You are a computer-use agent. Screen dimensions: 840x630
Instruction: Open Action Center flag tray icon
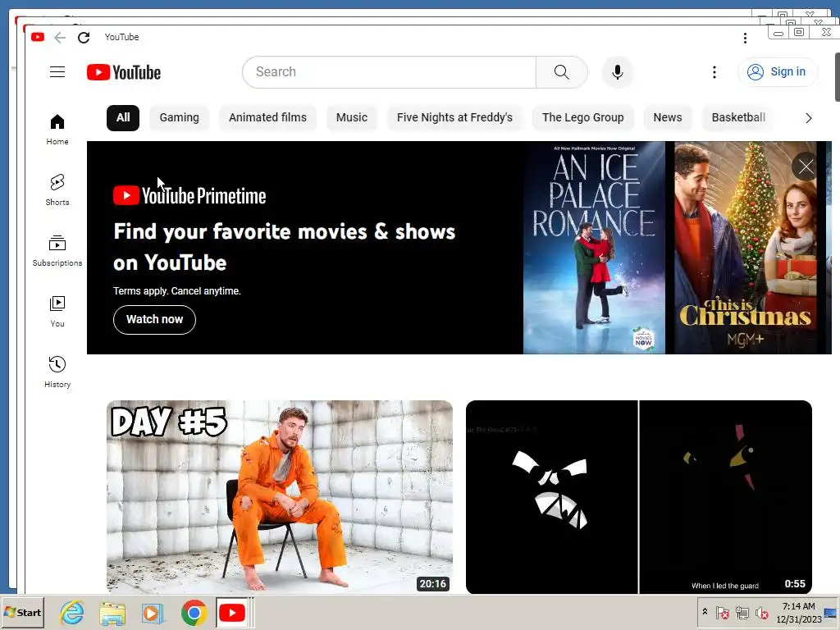722,612
